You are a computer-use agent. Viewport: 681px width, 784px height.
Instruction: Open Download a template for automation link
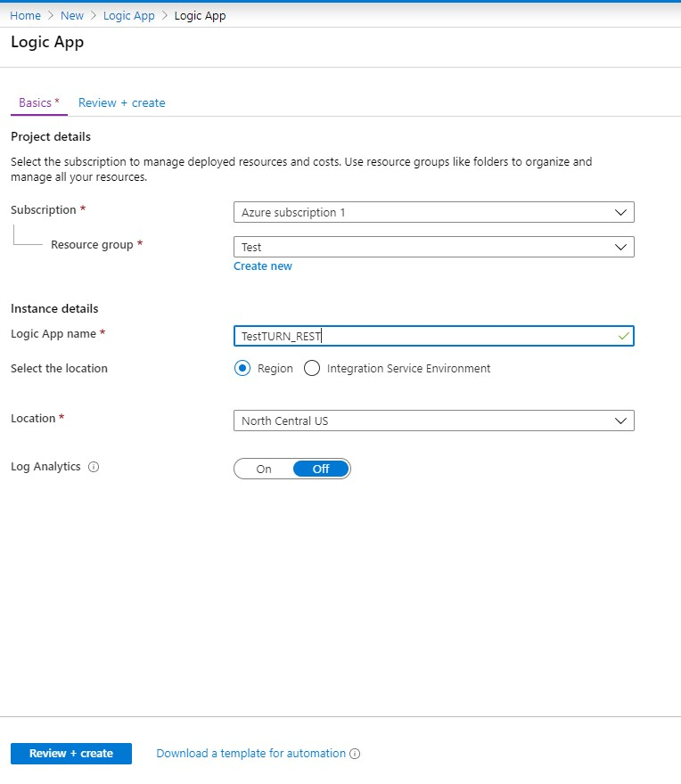click(250, 754)
